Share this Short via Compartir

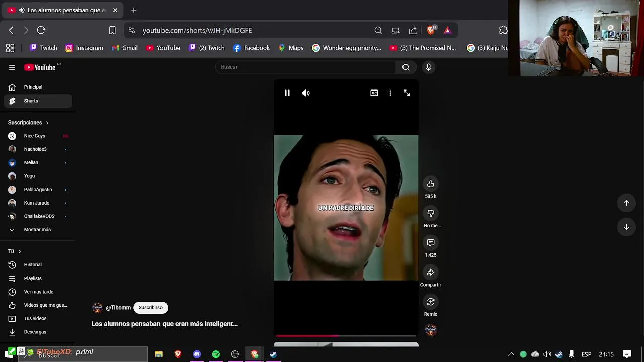[x=431, y=273]
